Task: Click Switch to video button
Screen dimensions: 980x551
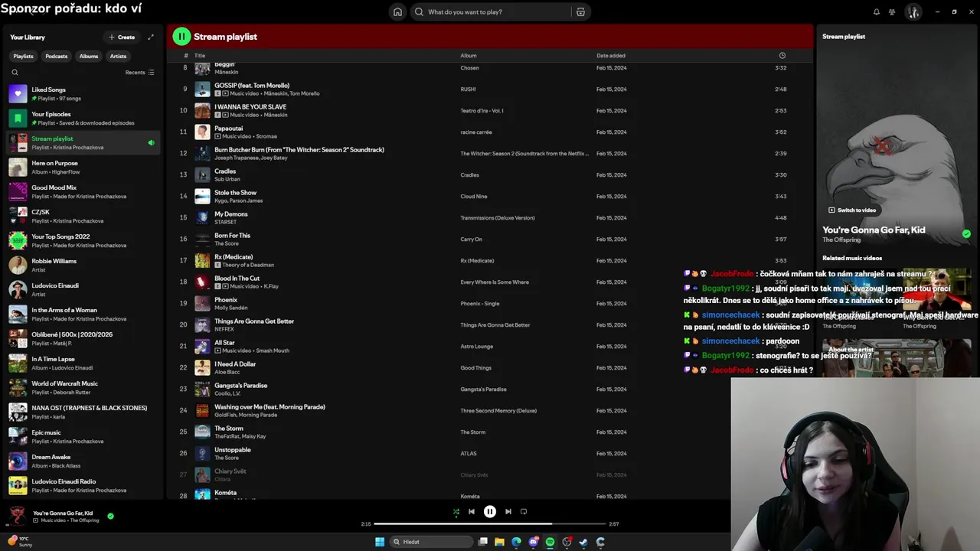Action: [x=851, y=210]
